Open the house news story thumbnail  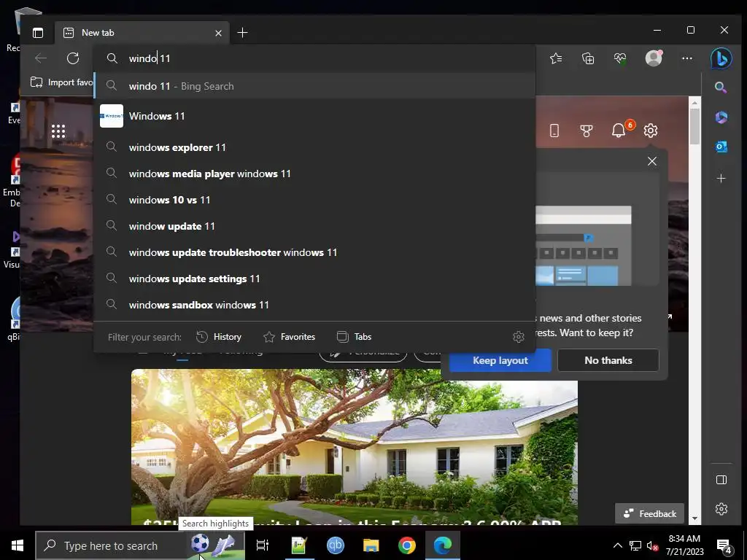(355, 447)
